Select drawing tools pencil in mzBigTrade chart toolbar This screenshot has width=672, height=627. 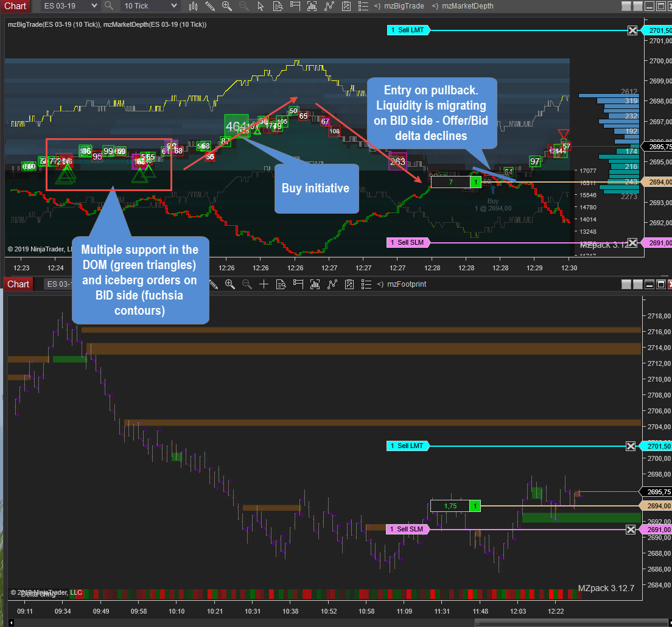pos(210,6)
